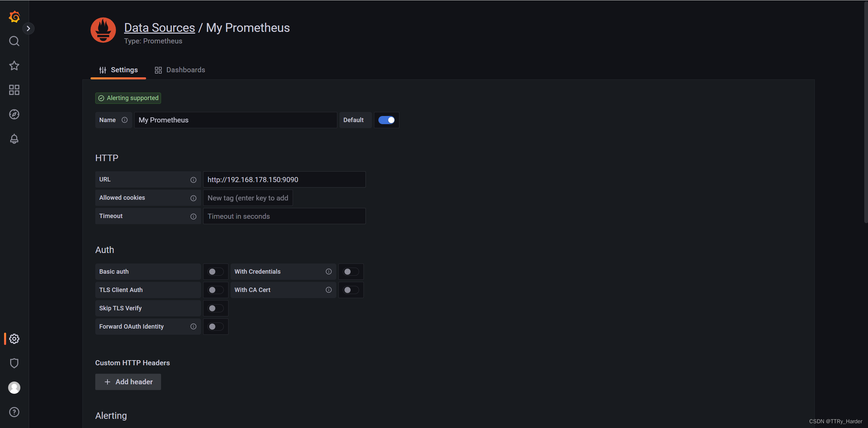Viewport: 868px width, 428px height.
Task: Focus the Timeout in seconds field
Action: click(284, 216)
